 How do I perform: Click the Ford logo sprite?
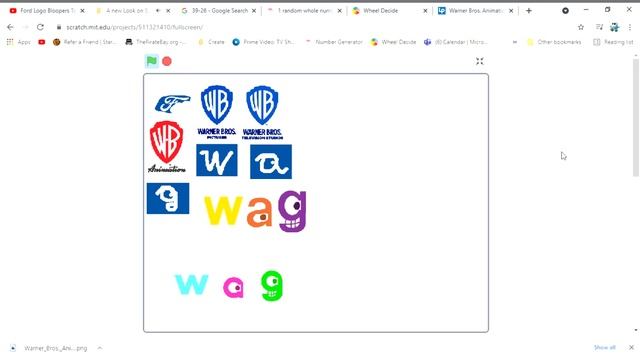click(x=173, y=104)
